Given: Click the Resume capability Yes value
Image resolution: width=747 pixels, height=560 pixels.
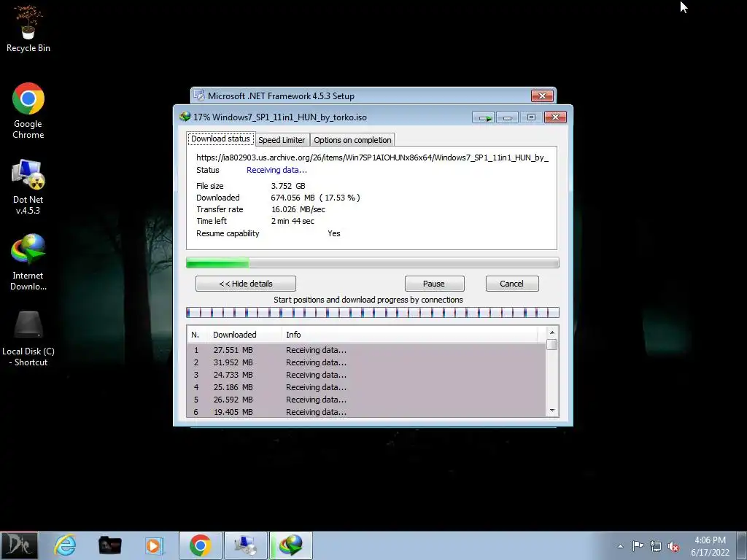Looking at the screenshot, I should [334, 233].
